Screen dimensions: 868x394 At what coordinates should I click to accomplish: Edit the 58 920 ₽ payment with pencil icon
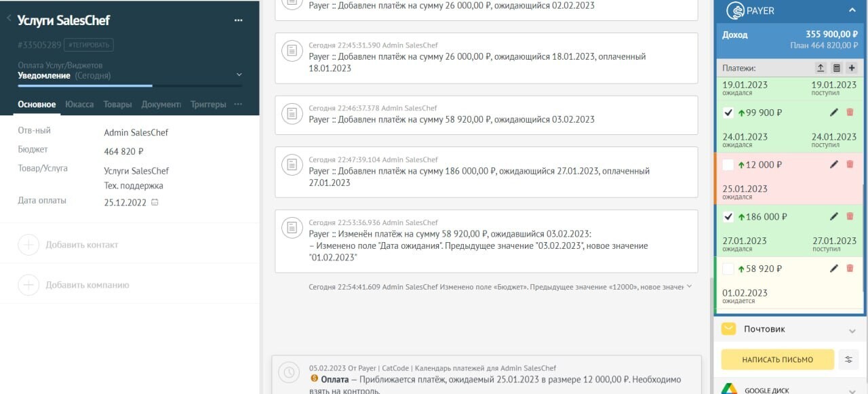(834, 269)
